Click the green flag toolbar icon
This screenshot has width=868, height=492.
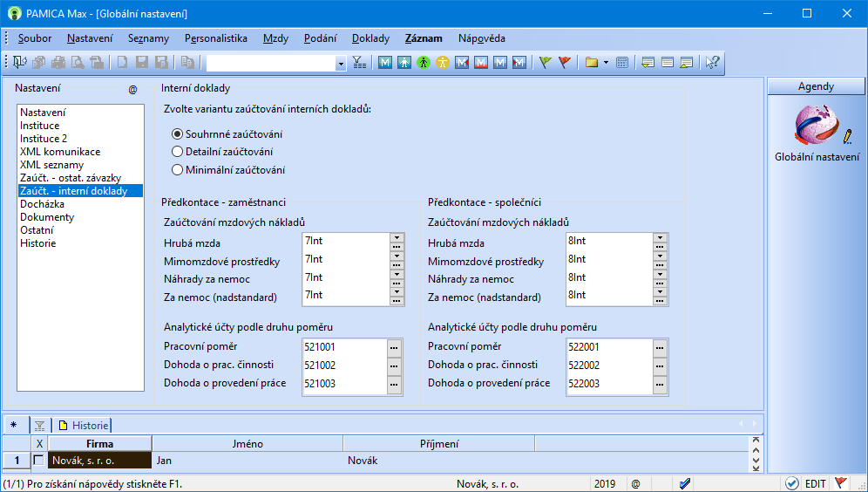[x=546, y=63]
